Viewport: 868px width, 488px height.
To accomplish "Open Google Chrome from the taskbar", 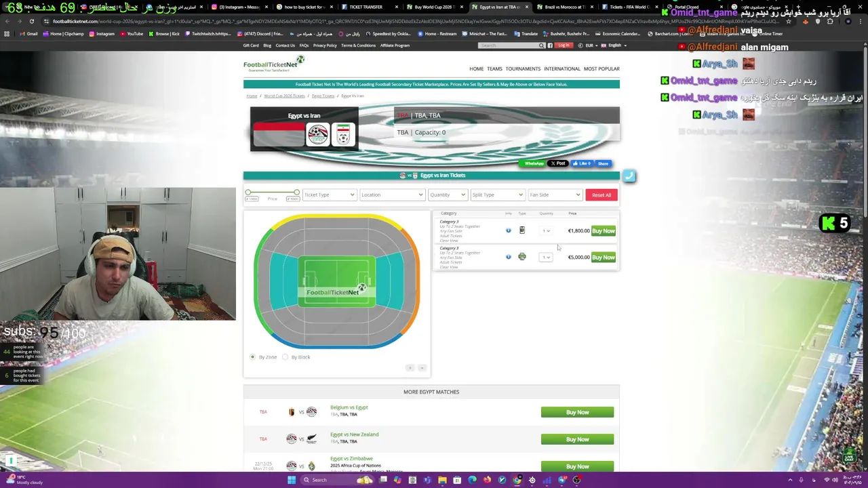I will 517,480.
